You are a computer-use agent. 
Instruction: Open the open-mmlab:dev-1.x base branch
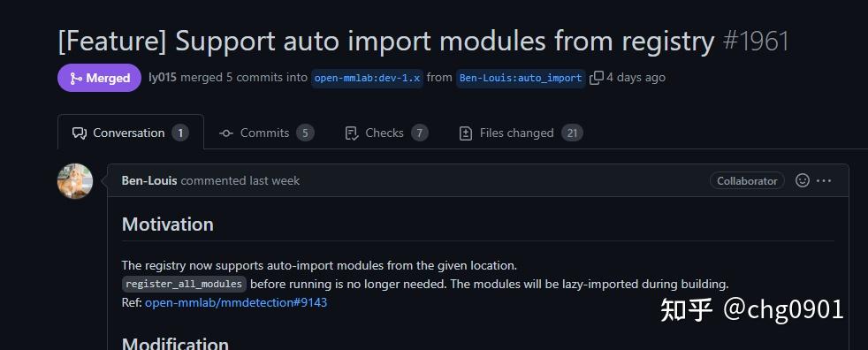(367, 78)
